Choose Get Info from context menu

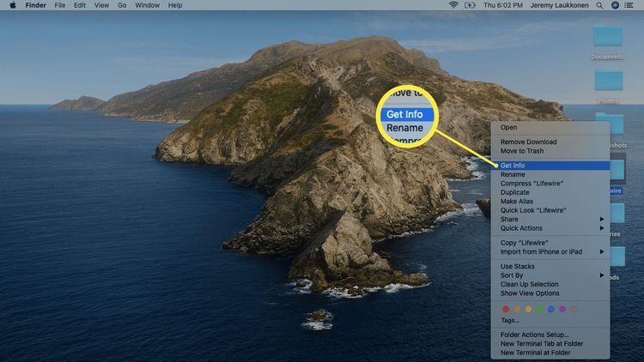pos(513,166)
